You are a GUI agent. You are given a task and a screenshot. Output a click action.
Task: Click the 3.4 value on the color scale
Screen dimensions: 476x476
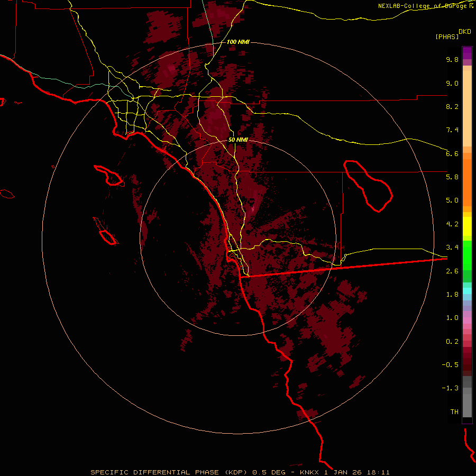[452, 248]
